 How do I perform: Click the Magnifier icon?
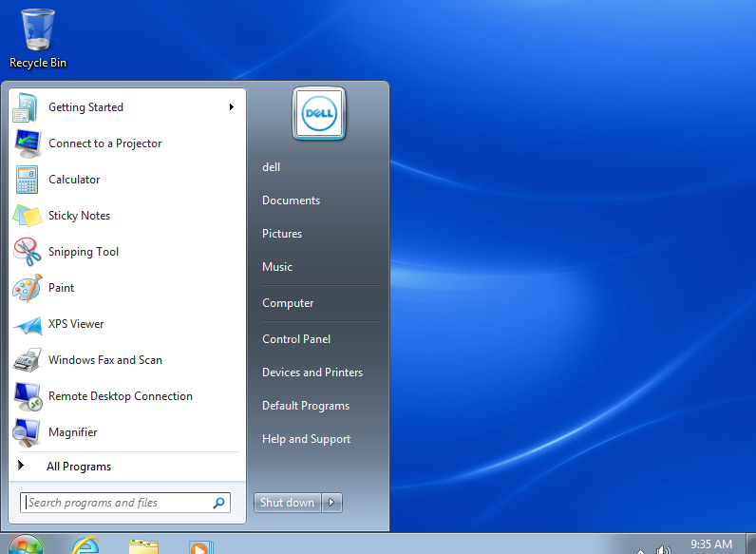click(26, 432)
